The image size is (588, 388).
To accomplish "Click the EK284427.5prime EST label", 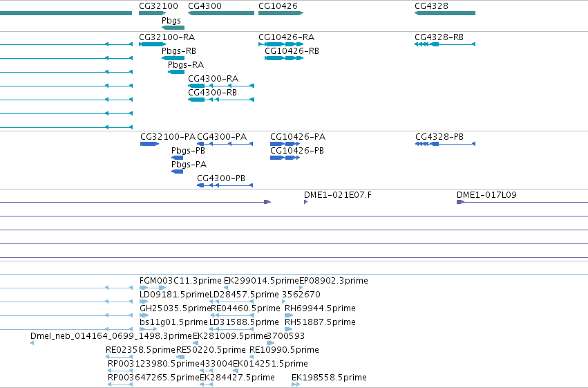I will [x=238, y=378].
